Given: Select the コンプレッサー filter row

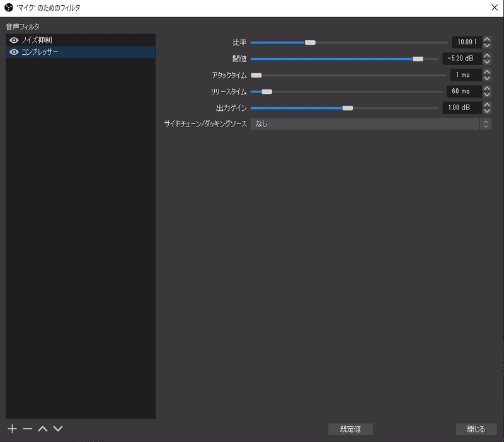Looking at the screenshot, I should (81, 52).
